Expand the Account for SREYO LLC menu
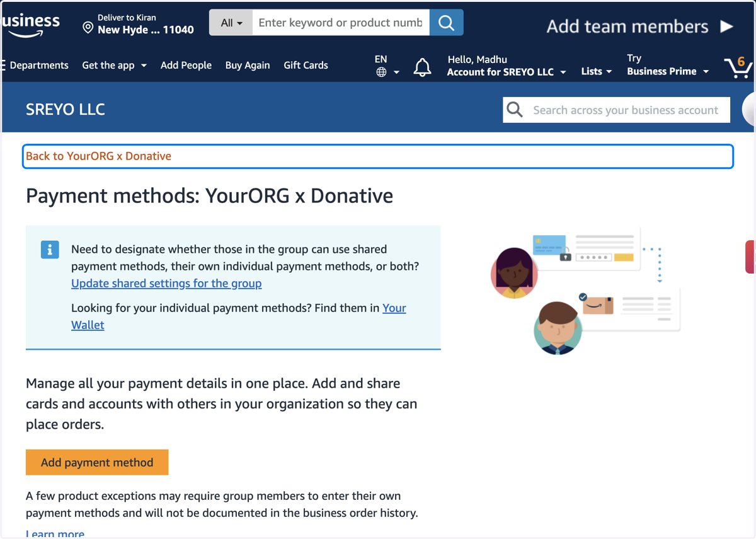Screen dimensions: 756x539 507,72
